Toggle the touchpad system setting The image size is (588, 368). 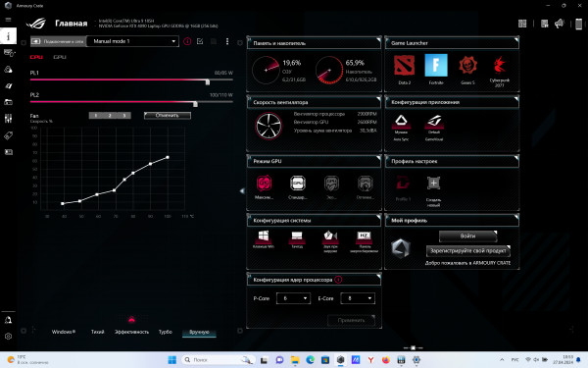click(x=297, y=237)
